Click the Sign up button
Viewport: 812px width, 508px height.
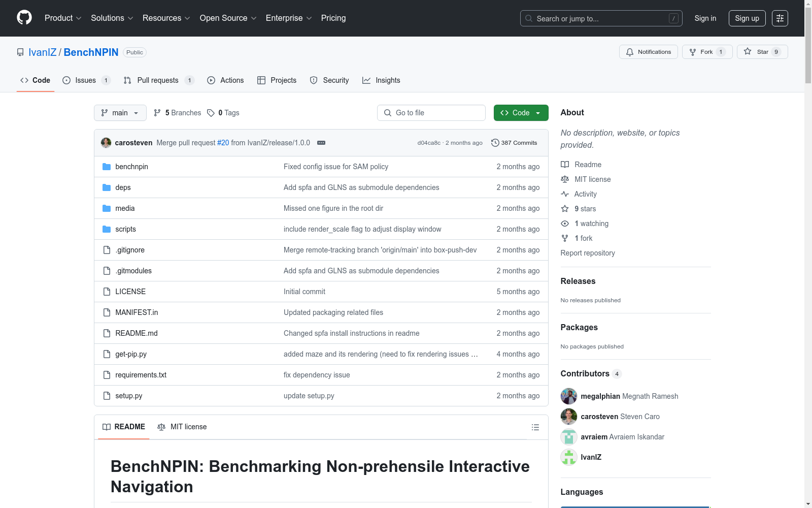click(x=747, y=18)
